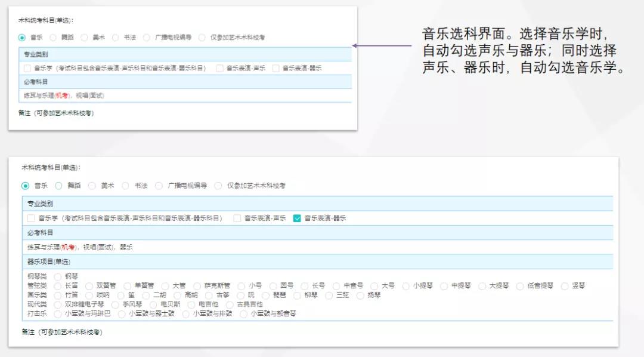Click the red 机考 text in the bottom form
The width and height of the screenshot is (644, 357).
[x=68, y=247]
